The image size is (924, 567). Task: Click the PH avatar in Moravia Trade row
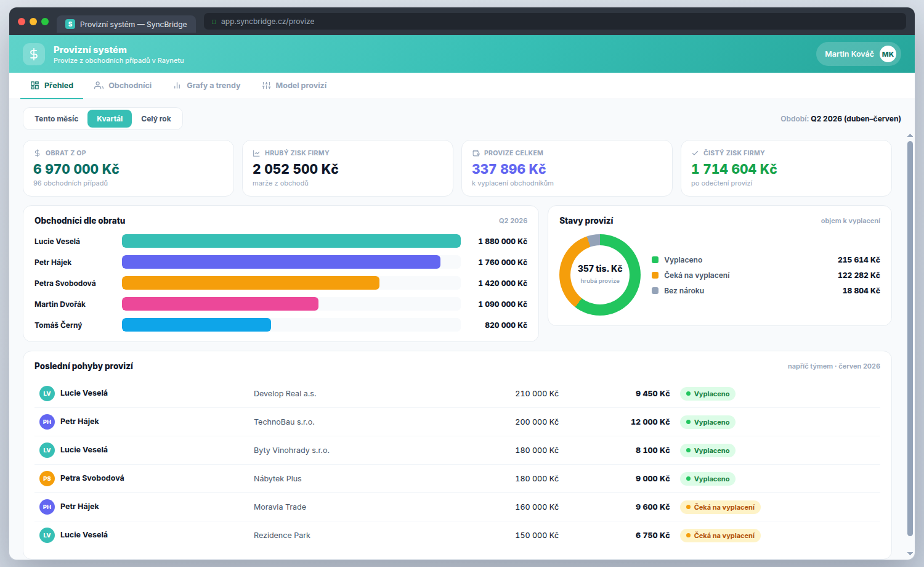point(47,507)
